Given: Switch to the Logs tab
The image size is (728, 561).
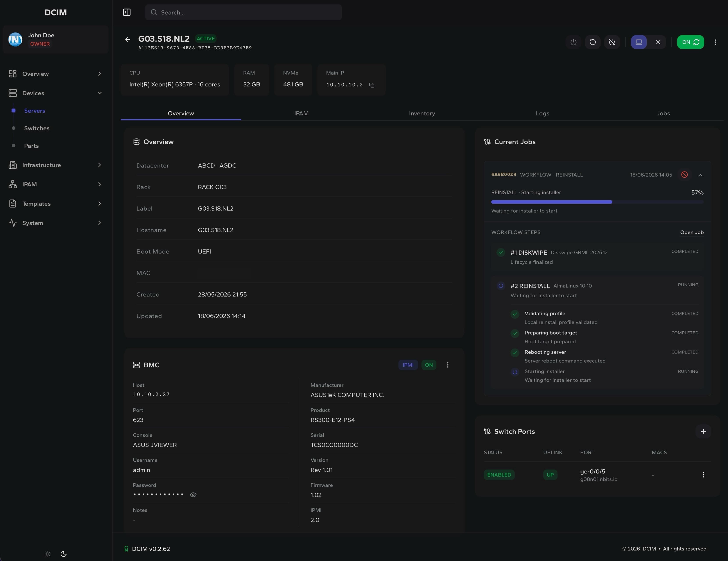Looking at the screenshot, I should 542,114.
